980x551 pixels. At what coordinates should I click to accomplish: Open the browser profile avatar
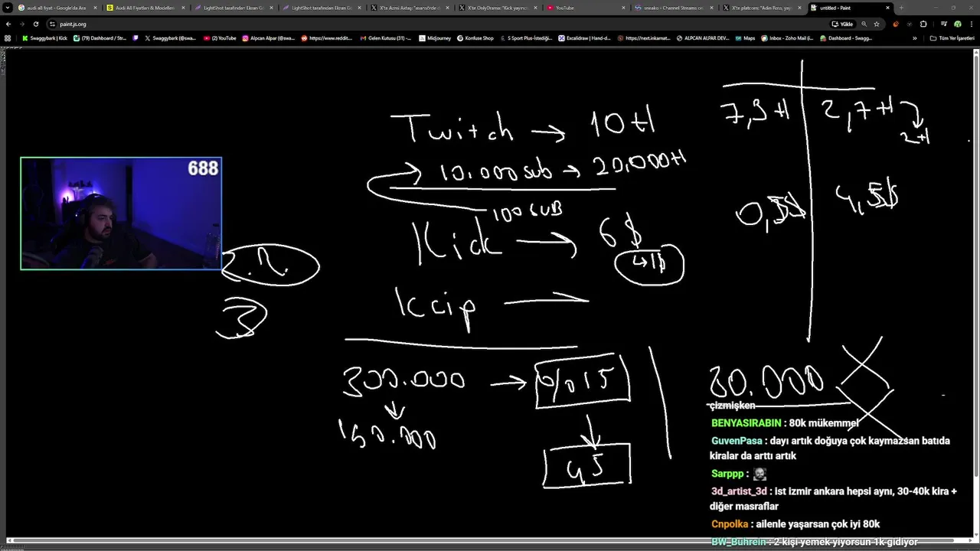point(957,24)
